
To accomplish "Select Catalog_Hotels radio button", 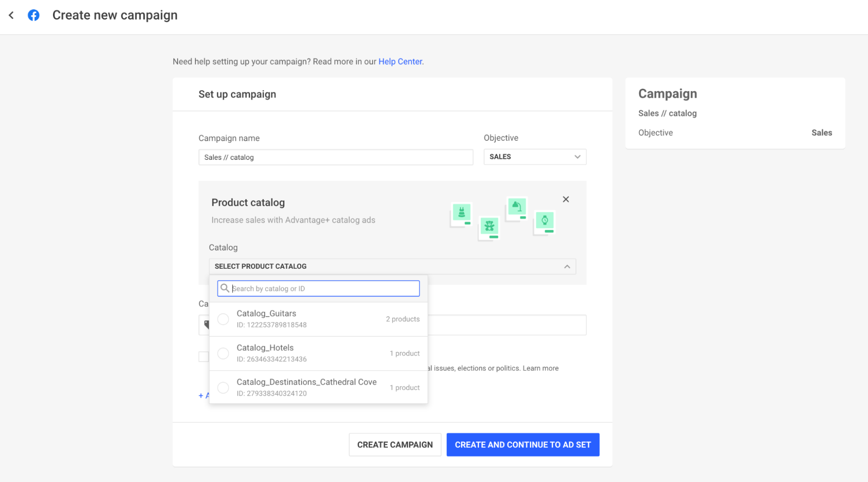I will click(x=223, y=353).
